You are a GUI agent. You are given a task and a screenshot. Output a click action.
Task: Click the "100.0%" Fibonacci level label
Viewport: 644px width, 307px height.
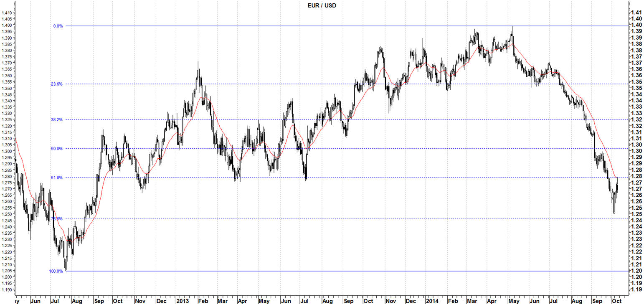point(56,271)
